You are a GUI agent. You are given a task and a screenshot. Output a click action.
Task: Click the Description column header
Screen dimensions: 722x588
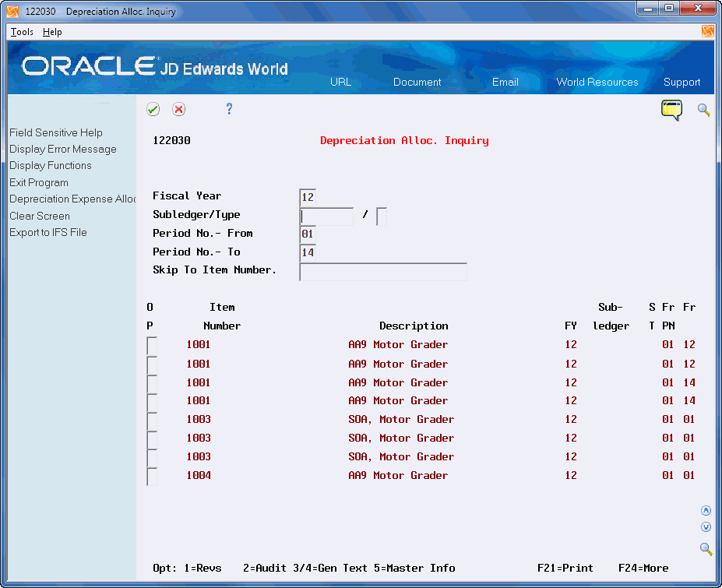[x=414, y=326]
